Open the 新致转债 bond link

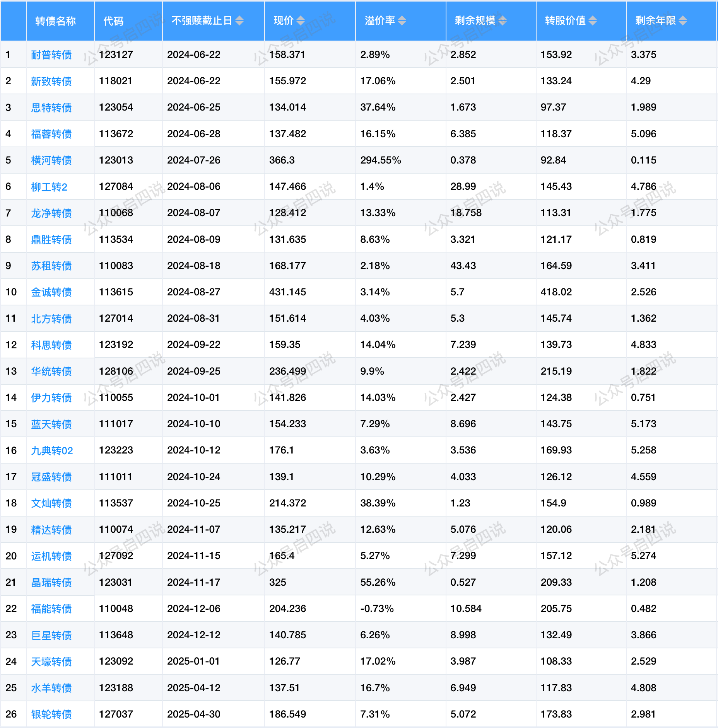click(x=51, y=81)
